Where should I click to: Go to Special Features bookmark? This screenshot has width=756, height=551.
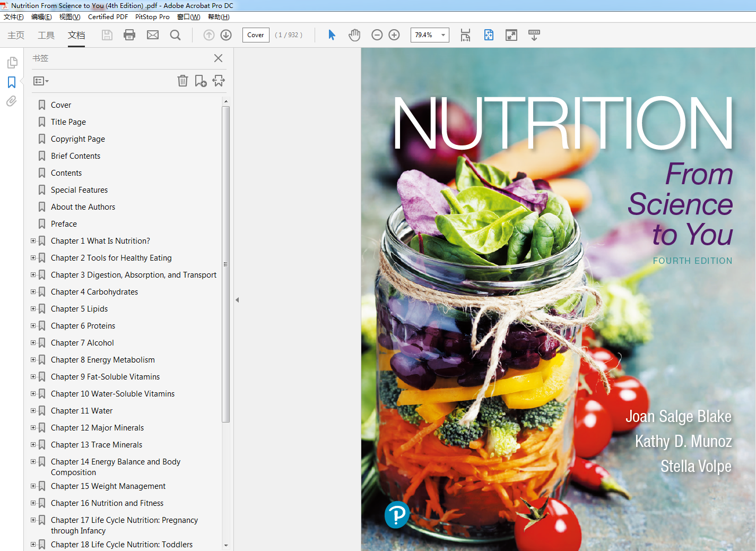point(79,190)
